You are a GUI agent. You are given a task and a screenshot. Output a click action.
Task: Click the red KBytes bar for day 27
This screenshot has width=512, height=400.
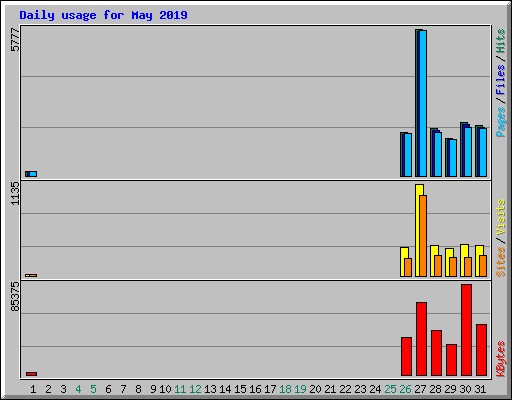(x=421, y=339)
